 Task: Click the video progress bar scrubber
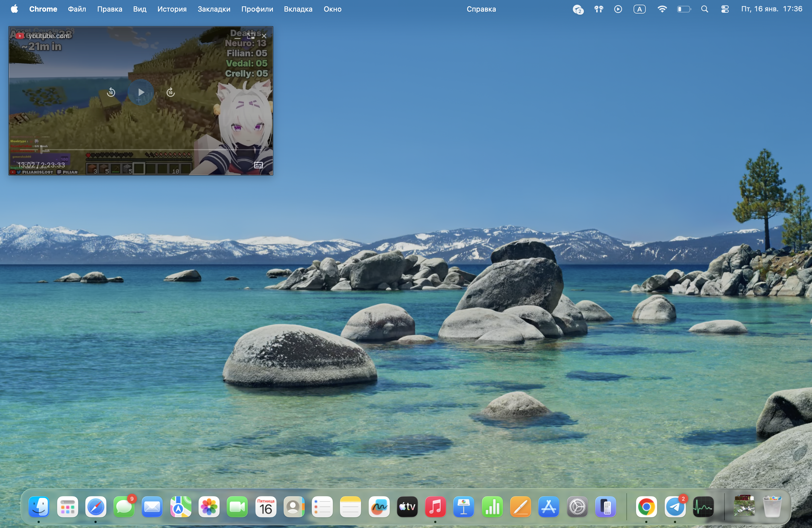(42, 149)
